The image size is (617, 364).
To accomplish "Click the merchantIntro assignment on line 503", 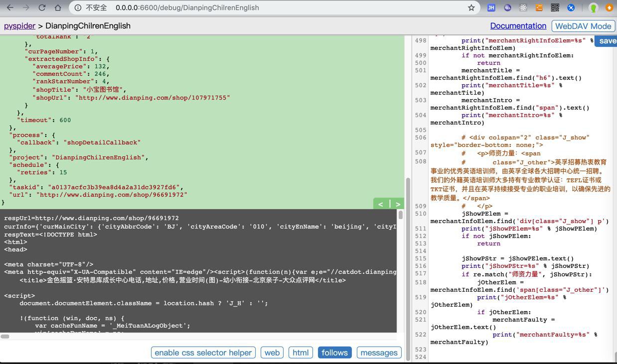I will click(x=510, y=104).
